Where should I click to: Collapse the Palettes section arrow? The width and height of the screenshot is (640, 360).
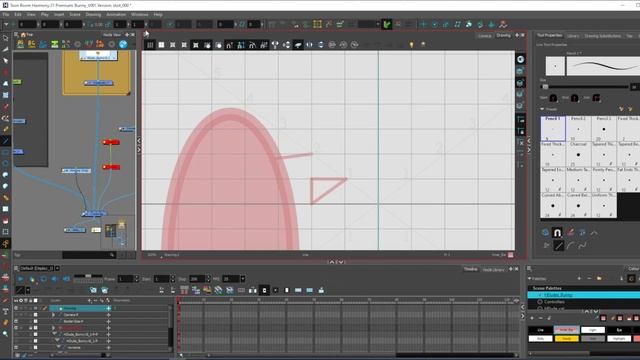(529, 278)
